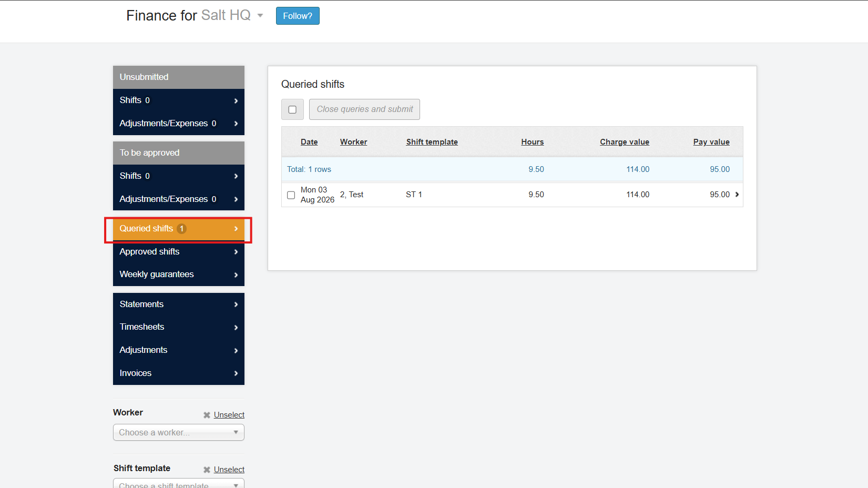The height and width of the screenshot is (488, 868).
Task: Open the Choose a worker dropdown
Action: 179,432
